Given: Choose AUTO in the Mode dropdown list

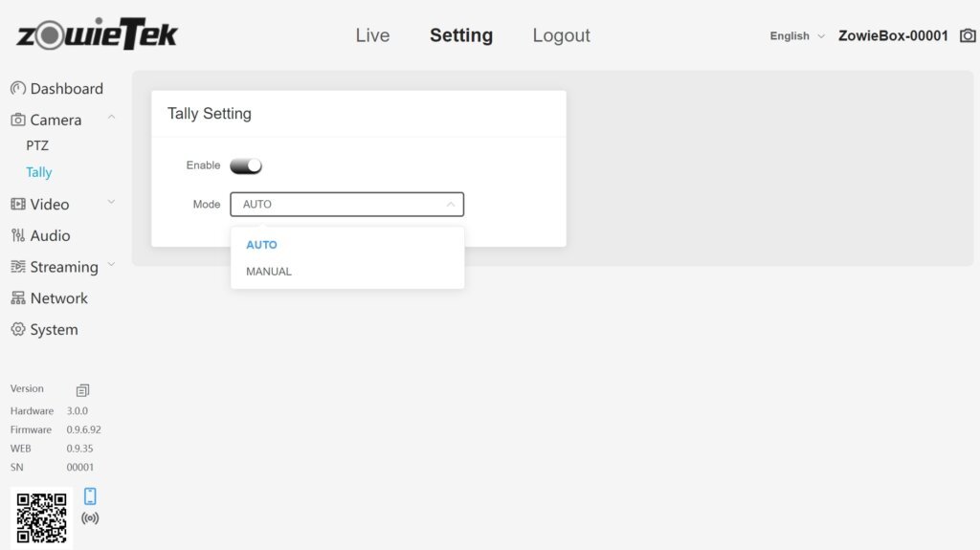Looking at the screenshot, I should pyautogui.click(x=261, y=245).
